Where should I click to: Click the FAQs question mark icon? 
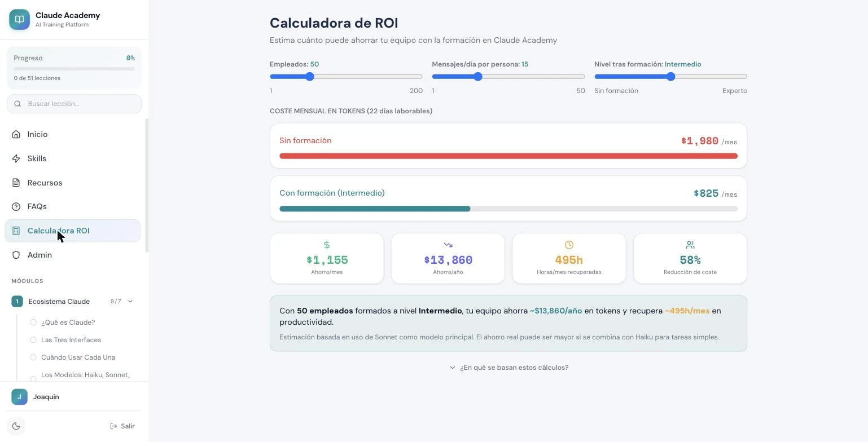pyautogui.click(x=16, y=207)
